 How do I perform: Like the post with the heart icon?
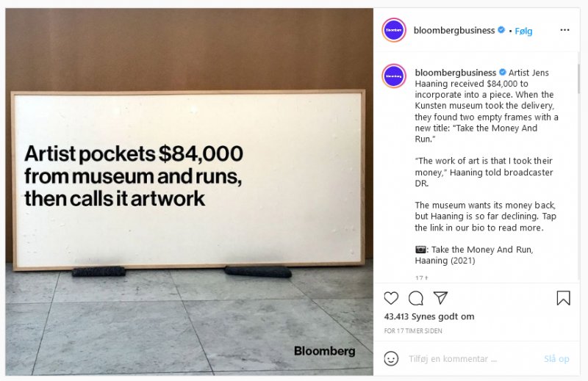click(x=391, y=298)
